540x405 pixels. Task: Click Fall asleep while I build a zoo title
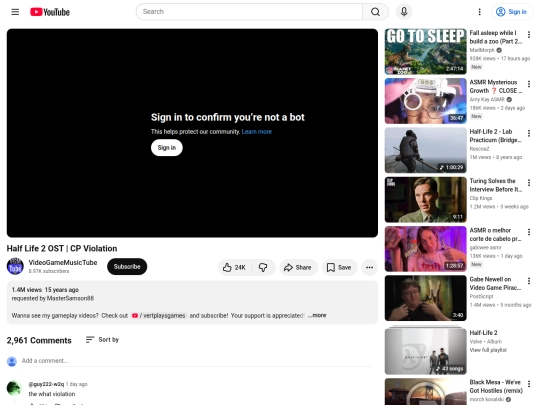pos(496,37)
